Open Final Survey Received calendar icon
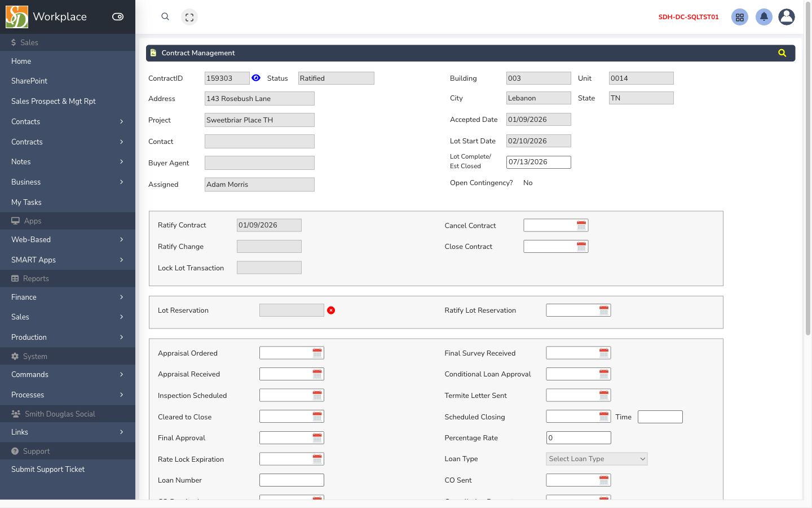This screenshot has height=508, width=812. [604, 353]
